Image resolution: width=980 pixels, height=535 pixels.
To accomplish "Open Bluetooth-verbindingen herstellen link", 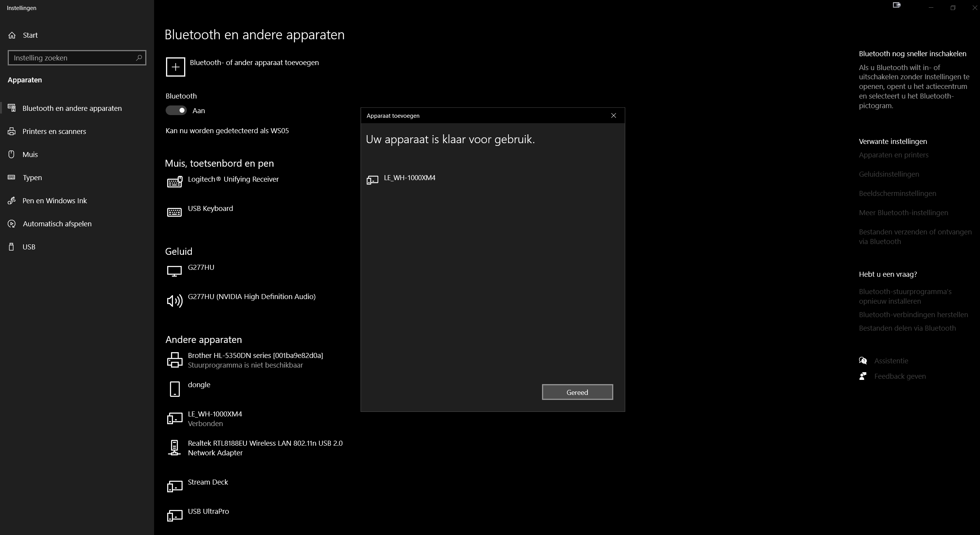I will point(913,314).
